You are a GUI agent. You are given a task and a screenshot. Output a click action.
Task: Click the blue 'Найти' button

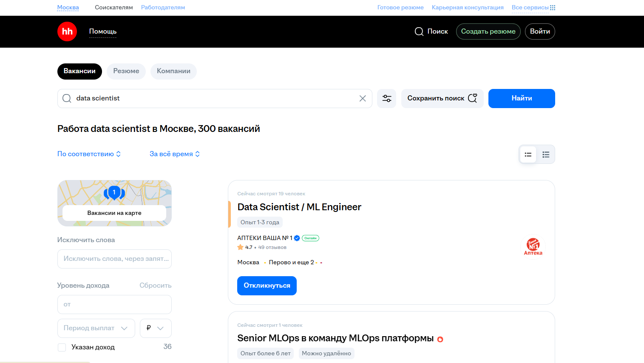[522, 98]
